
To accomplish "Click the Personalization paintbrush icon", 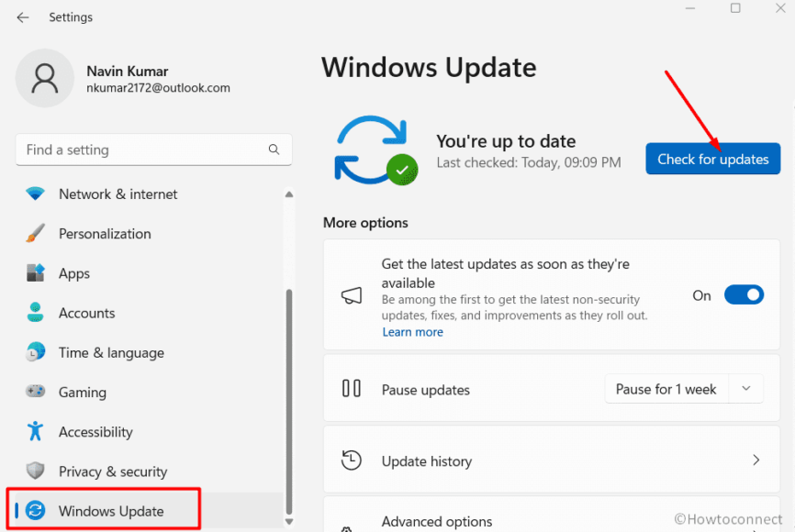I will coord(35,233).
